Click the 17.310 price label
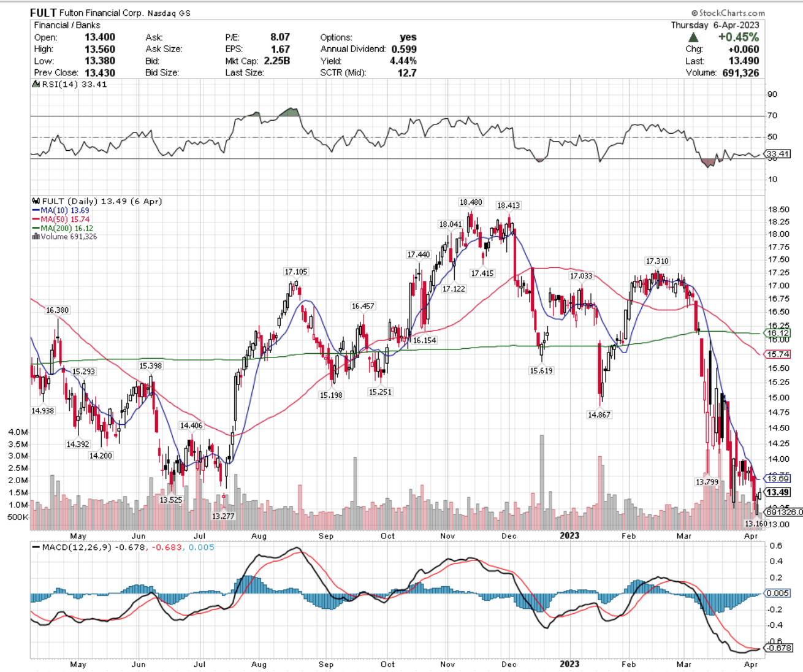The height and width of the screenshot is (672, 803). [657, 261]
